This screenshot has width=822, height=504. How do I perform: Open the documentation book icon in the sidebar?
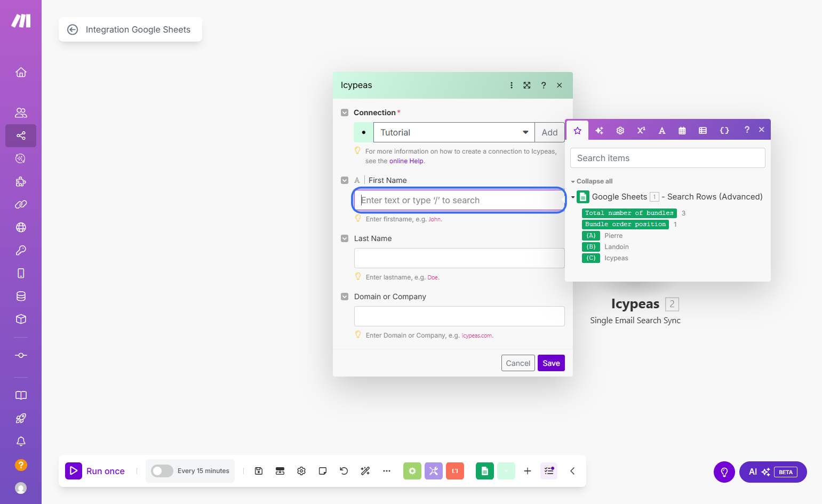coord(21,395)
